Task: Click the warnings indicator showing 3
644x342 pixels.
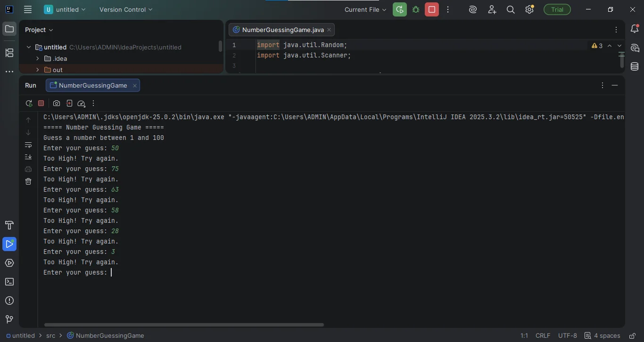Action: [x=597, y=46]
